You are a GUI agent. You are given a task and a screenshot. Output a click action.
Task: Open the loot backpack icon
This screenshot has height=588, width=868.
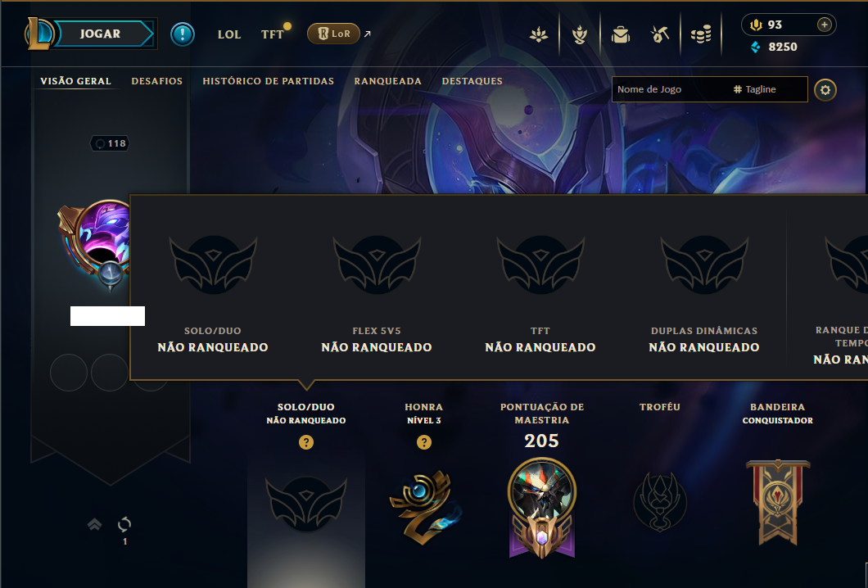621,35
